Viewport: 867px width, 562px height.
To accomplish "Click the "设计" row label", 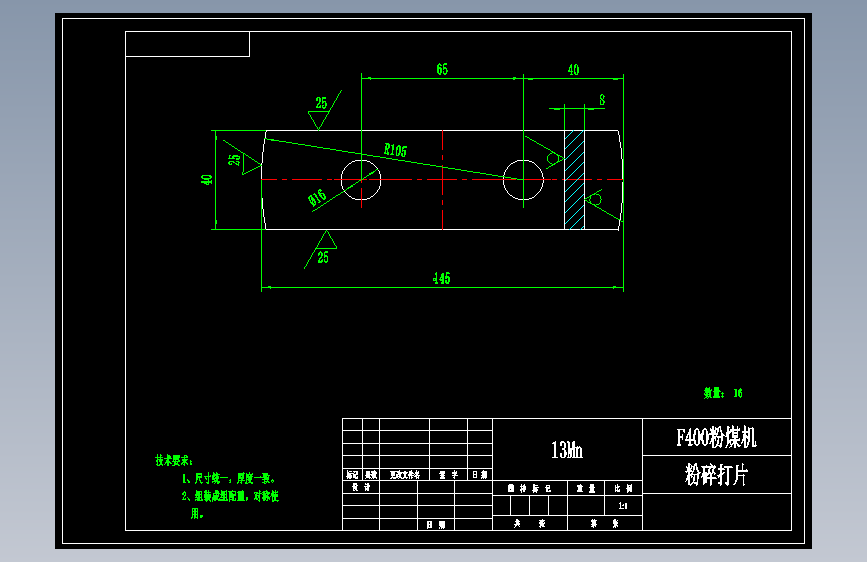I will [361, 487].
